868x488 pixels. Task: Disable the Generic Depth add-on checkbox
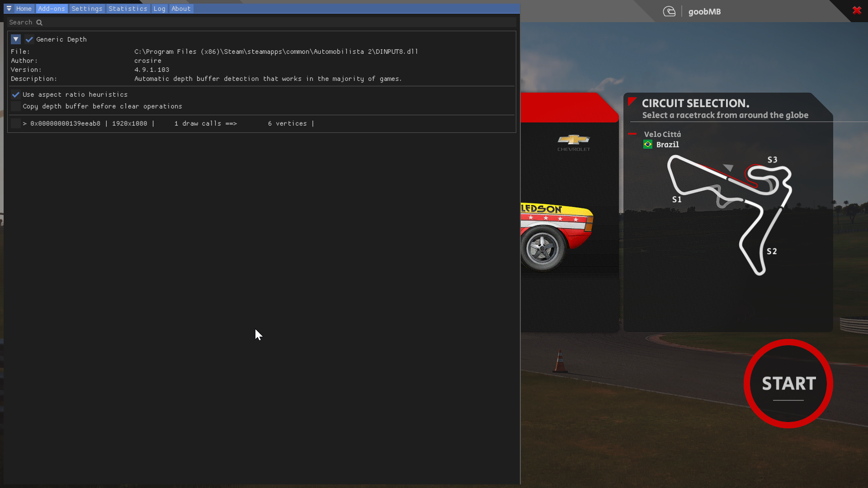pyautogui.click(x=29, y=39)
